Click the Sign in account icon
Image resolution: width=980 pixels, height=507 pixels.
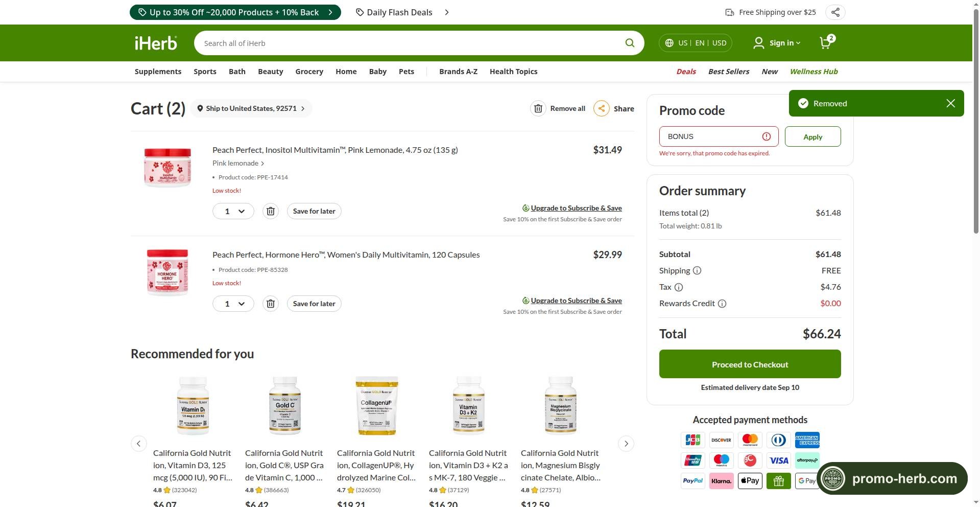[759, 43]
